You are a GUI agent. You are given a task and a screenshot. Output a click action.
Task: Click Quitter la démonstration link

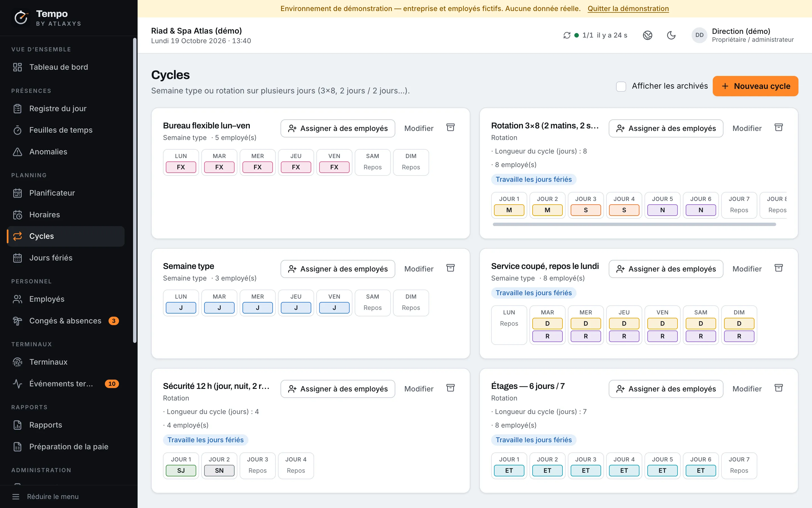628,8
